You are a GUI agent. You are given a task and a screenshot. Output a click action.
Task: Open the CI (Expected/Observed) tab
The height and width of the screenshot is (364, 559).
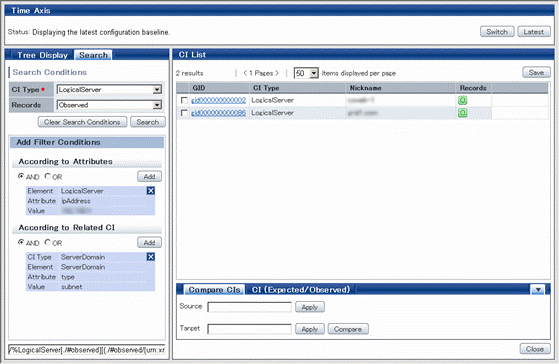(x=301, y=289)
